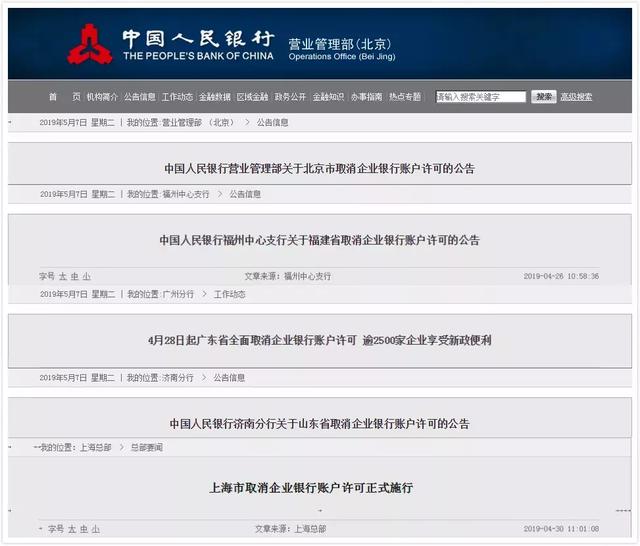The width and height of the screenshot is (640, 546).
Task: Open 机构简介 in the navigation bar
Action: click(x=102, y=97)
